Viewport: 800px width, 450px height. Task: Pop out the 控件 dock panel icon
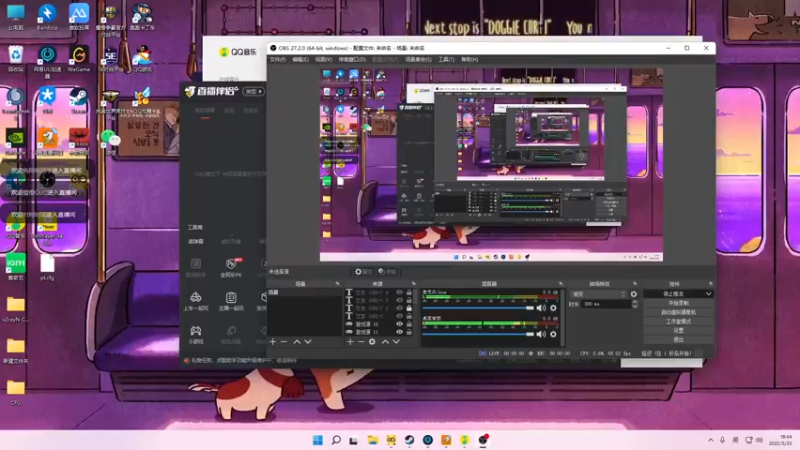(710, 284)
